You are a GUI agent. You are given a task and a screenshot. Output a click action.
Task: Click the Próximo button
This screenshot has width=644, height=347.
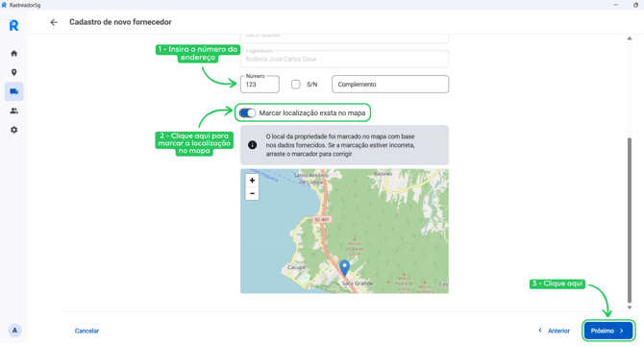coord(608,331)
